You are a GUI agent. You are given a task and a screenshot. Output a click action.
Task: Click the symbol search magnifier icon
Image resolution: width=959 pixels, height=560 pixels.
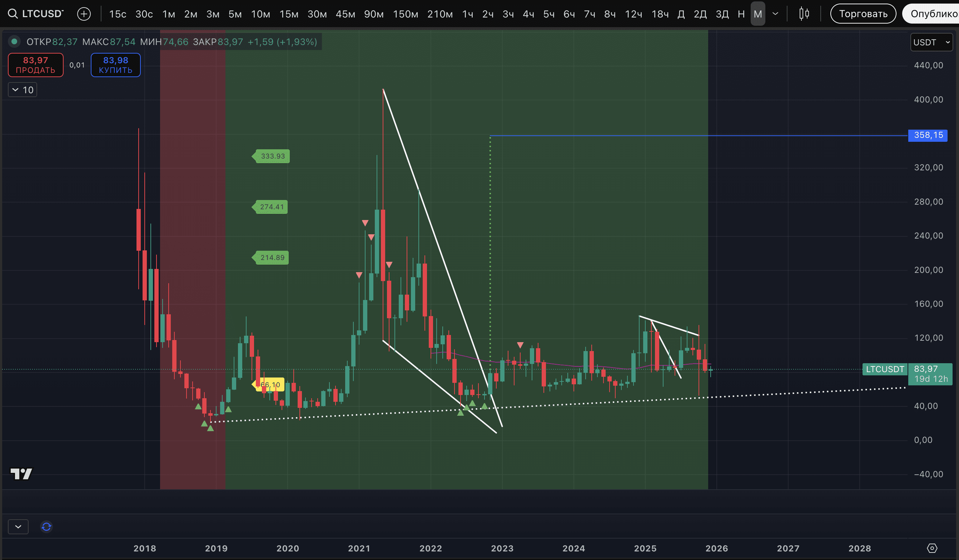pos(13,14)
